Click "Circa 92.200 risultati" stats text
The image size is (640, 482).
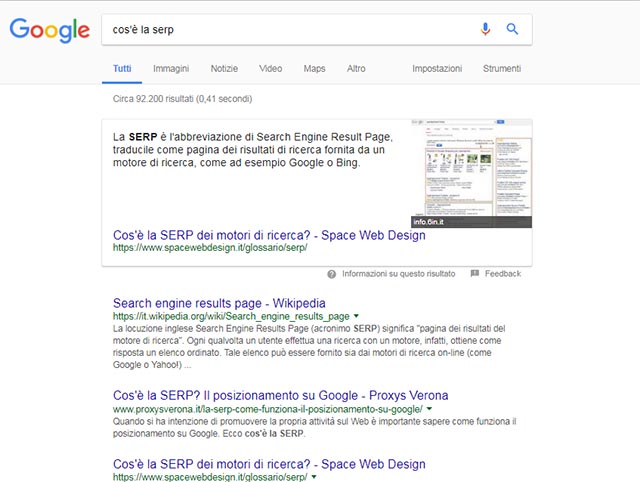[x=182, y=99]
